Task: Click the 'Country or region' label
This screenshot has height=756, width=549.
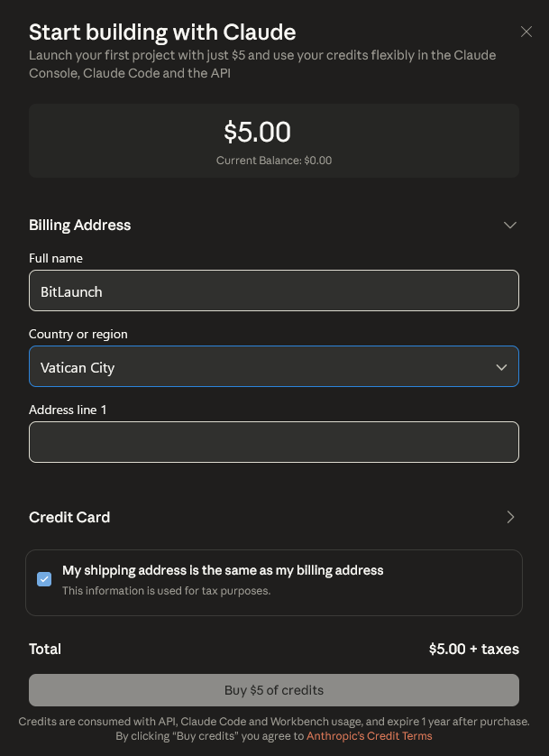Action: point(78,334)
